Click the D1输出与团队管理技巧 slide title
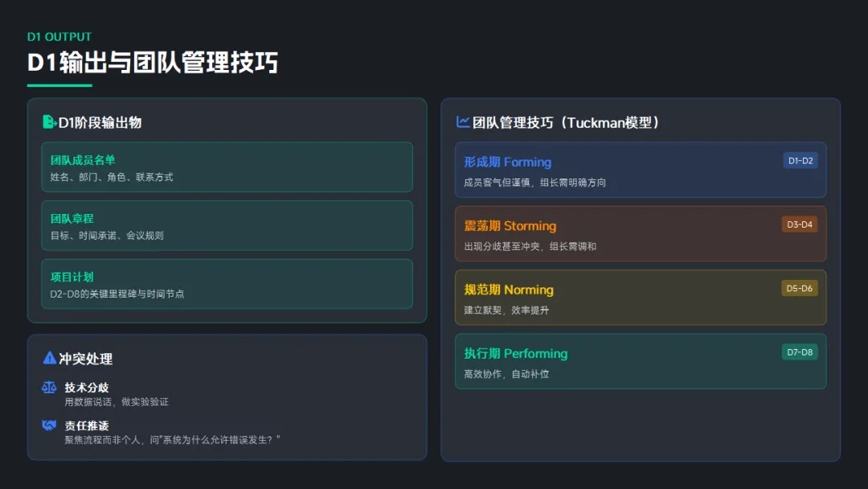868x489 pixels. pos(153,62)
